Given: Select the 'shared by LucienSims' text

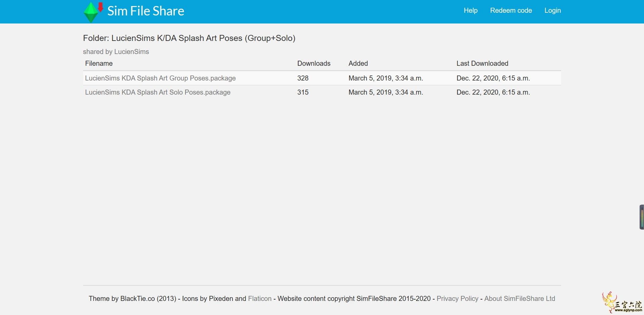Looking at the screenshot, I should [116, 52].
